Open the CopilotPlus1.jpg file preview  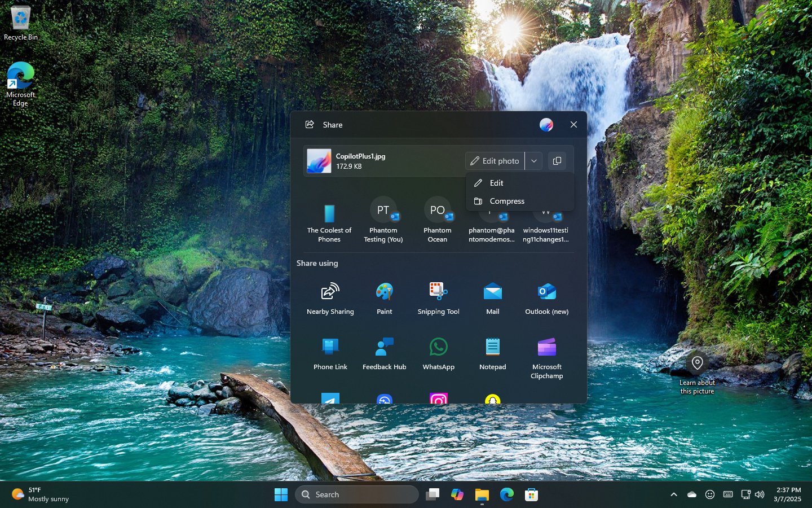click(319, 161)
